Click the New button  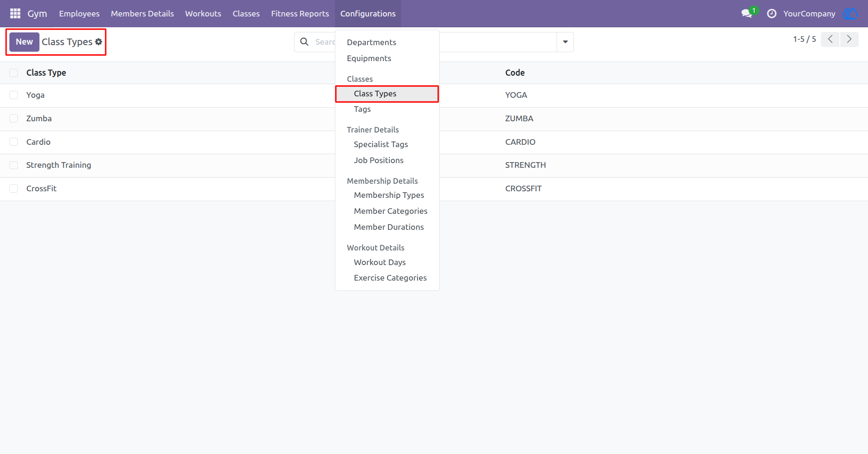[x=24, y=42]
